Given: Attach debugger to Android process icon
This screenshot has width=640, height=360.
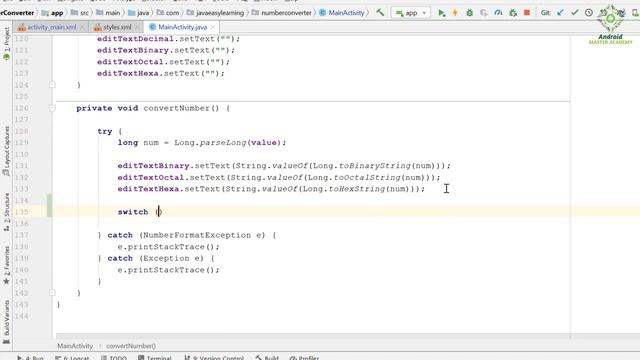Looking at the screenshot, I should tap(513, 13).
